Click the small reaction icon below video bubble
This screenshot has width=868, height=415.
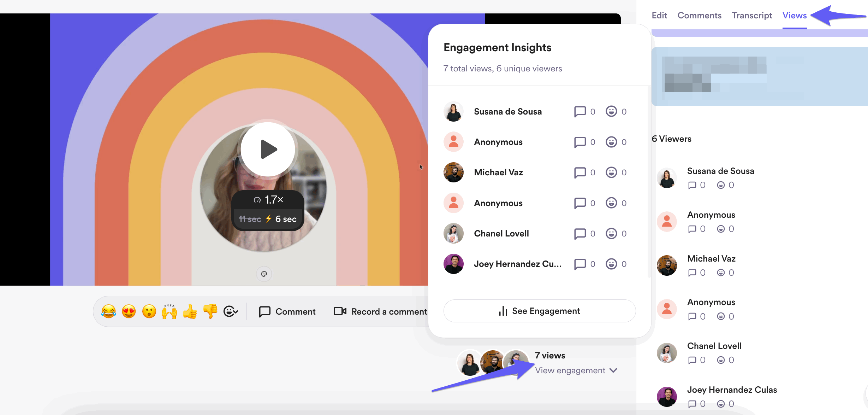(264, 274)
